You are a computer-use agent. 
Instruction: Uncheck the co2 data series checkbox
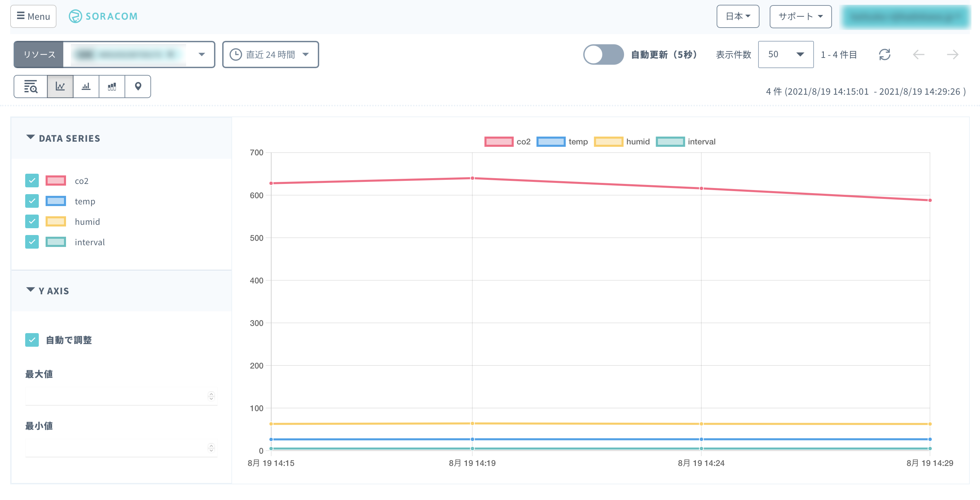32,181
